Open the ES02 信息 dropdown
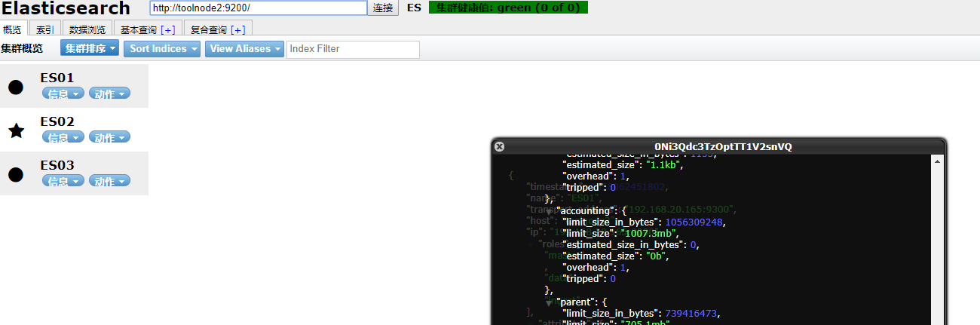 [63, 137]
